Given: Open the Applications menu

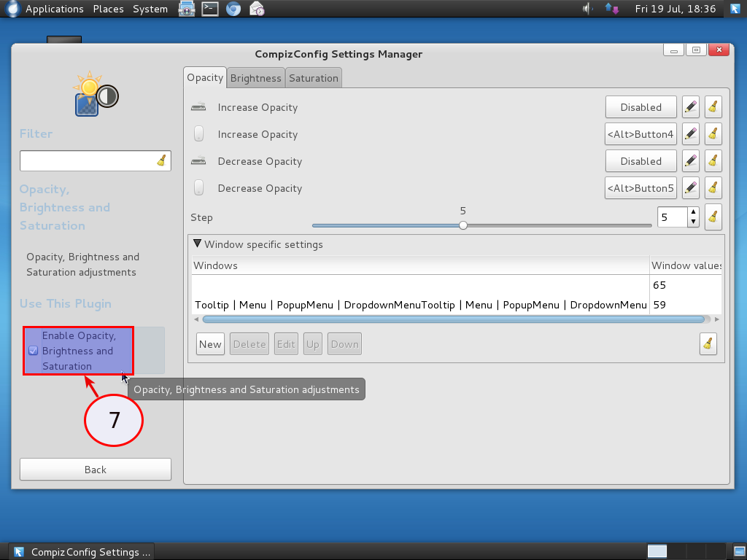Looking at the screenshot, I should tap(54, 9).
